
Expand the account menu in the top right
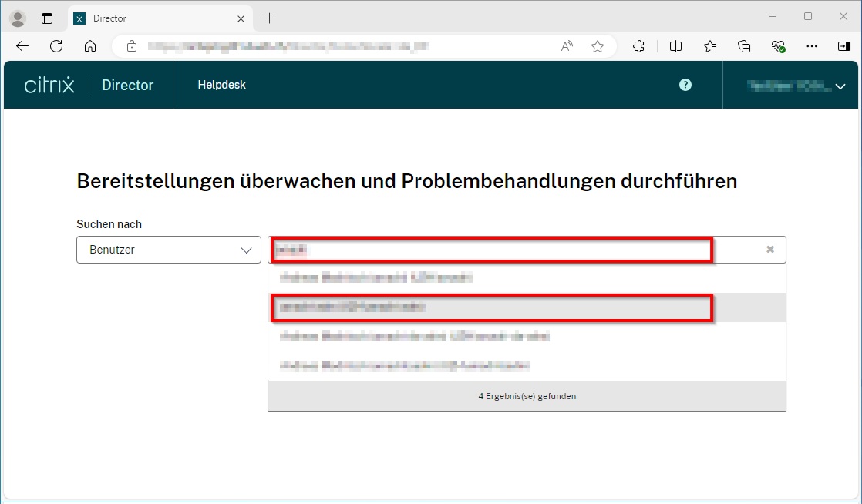point(794,85)
